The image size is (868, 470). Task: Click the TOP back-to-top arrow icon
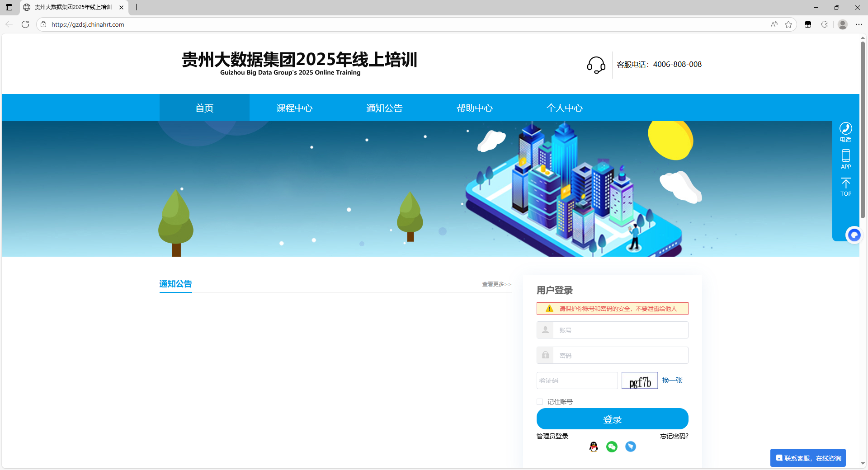[x=845, y=186]
